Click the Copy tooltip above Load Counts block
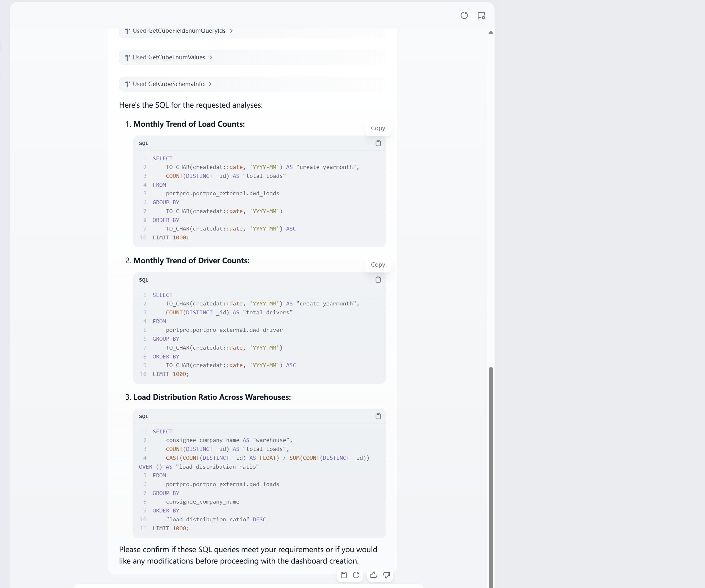Screen dimensions: 705x588 tap(378, 128)
